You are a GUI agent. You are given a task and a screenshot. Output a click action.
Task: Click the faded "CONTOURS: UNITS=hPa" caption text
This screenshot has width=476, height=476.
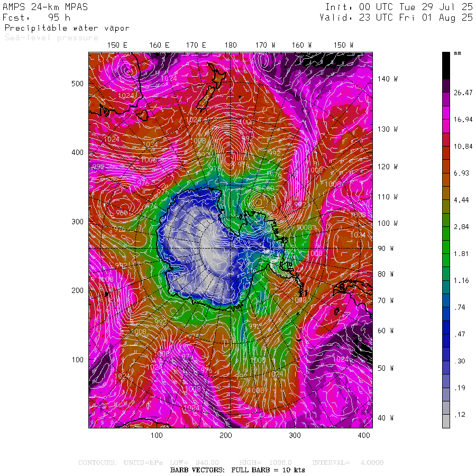(121, 463)
